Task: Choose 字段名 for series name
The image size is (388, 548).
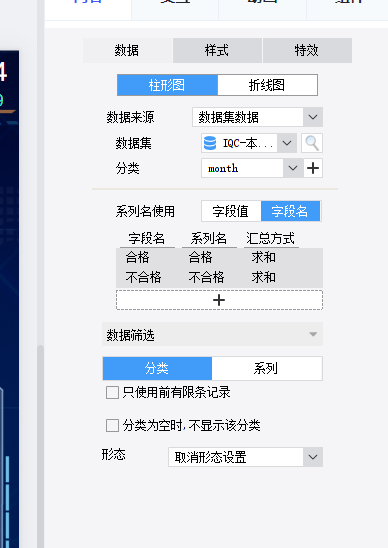Action: [290, 211]
